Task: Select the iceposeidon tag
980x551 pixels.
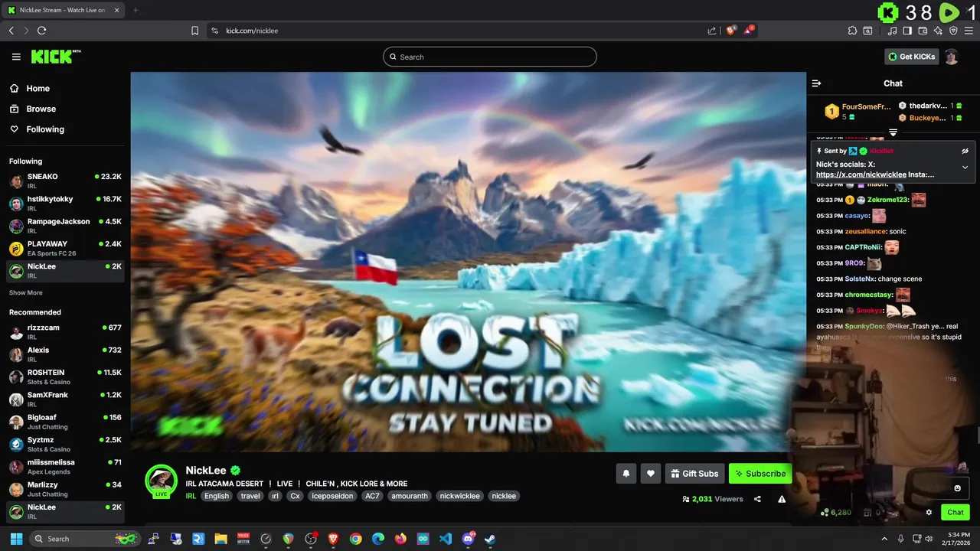Action: [332, 496]
